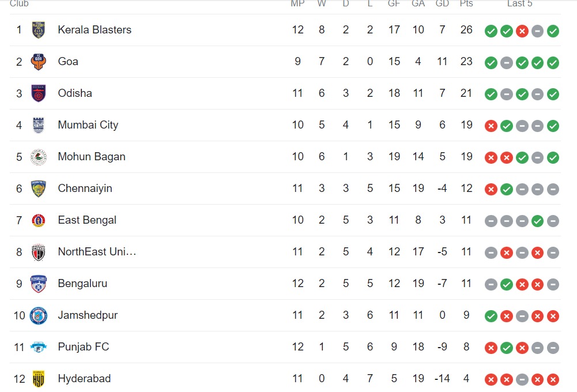The height and width of the screenshot is (392, 577).
Task: Open the Bengaluru team name link
Action: point(82,284)
